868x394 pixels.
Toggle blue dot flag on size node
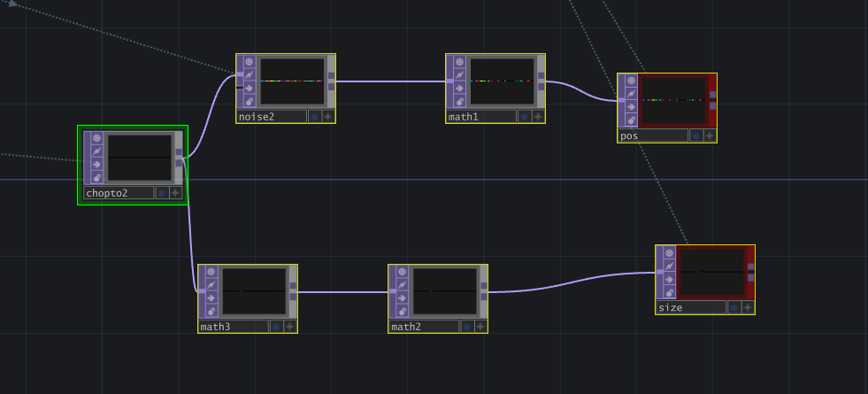coord(733,307)
